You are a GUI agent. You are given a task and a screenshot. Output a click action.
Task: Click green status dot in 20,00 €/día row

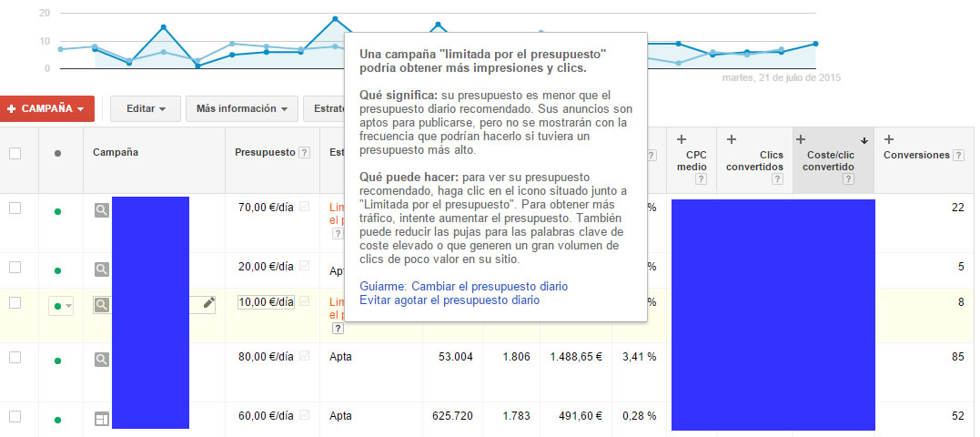(x=57, y=270)
